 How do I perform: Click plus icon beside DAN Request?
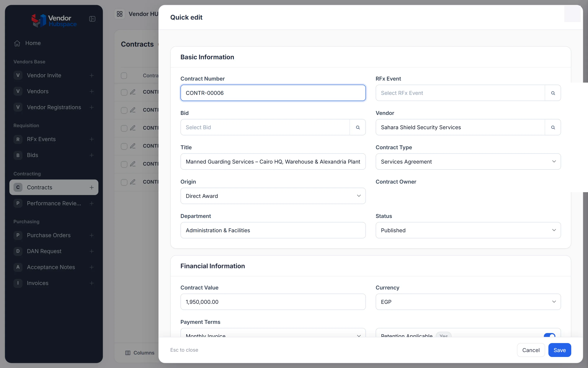tap(92, 251)
